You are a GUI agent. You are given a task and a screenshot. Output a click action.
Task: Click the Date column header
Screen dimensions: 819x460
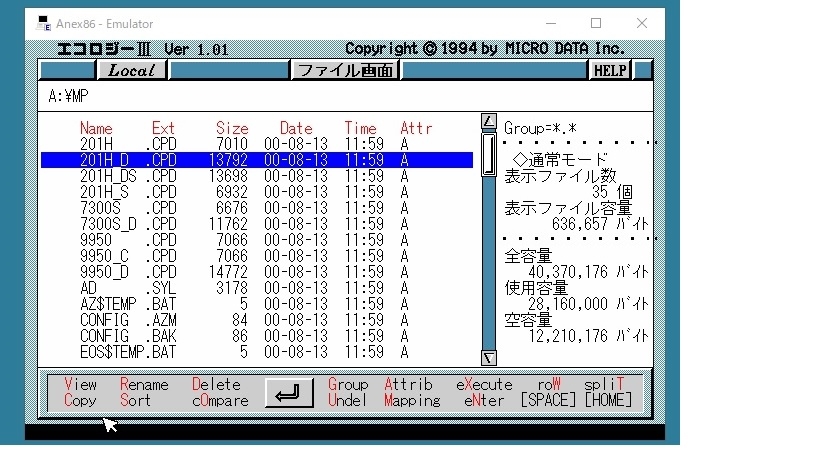coord(296,128)
